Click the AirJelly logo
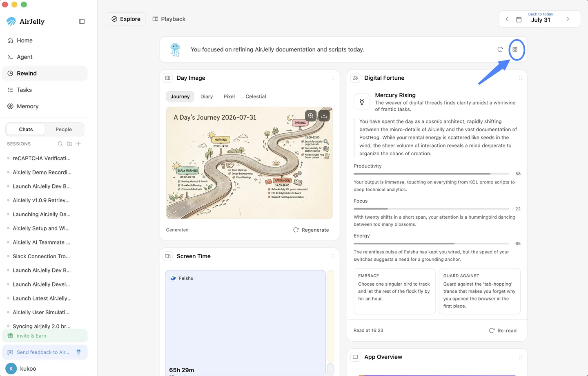This screenshot has height=376, width=588. pyautogui.click(x=26, y=21)
